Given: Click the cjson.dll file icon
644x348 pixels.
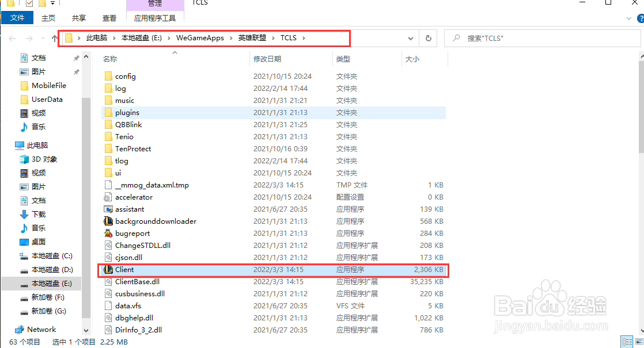Looking at the screenshot, I should click(x=108, y=258).
